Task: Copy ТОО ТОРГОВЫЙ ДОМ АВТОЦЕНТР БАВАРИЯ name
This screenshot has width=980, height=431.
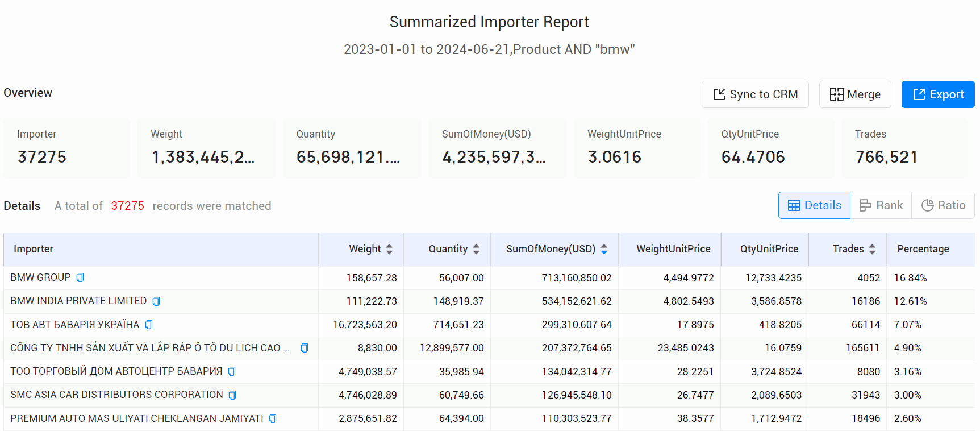Action: click(x=232, y=371)
